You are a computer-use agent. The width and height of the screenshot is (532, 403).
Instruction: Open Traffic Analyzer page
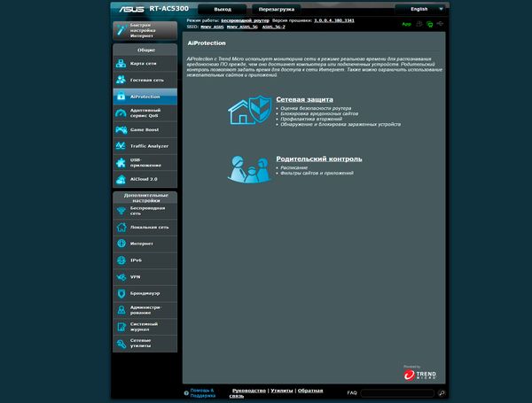(x=145, y=146)
